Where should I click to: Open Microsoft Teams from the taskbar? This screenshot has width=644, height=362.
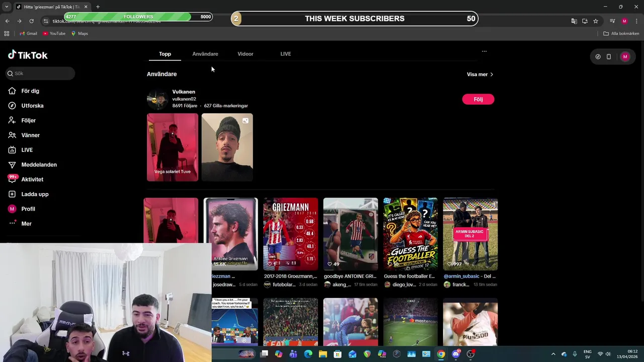[x=293, y=354]
